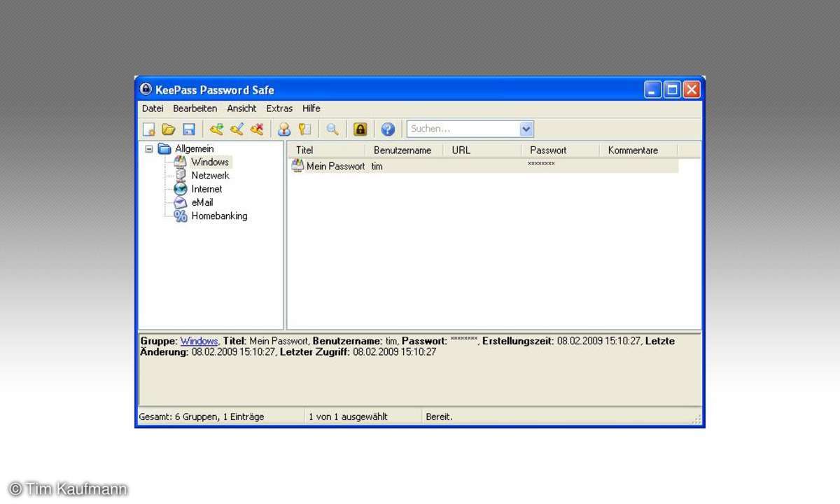
Task: Select the Internet group label
Action: tap(206, 189)
